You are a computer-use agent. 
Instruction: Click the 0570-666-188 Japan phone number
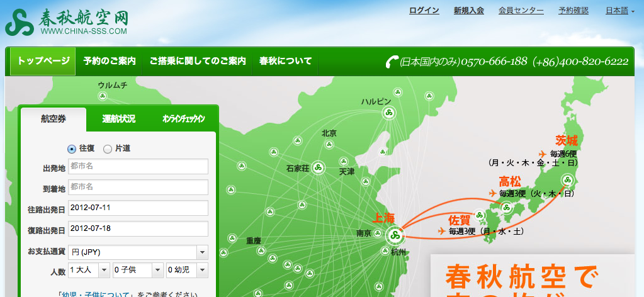pos(494,62)
